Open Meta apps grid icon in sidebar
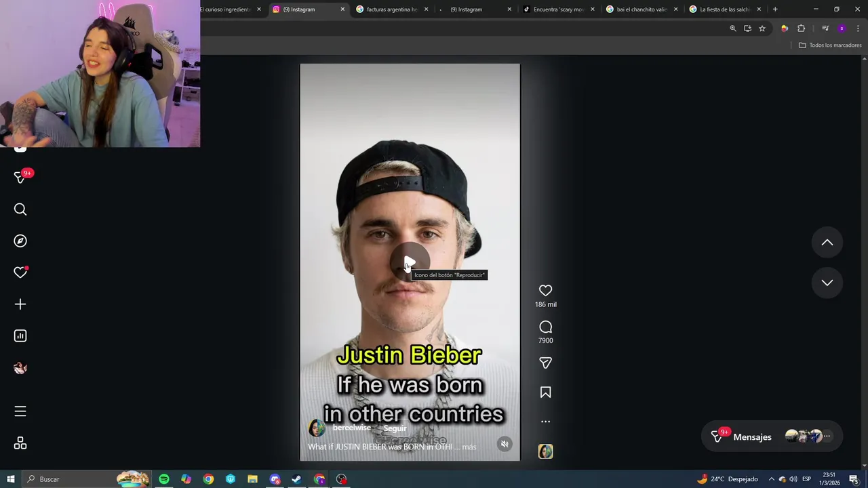868x488 pixels. 20,443
